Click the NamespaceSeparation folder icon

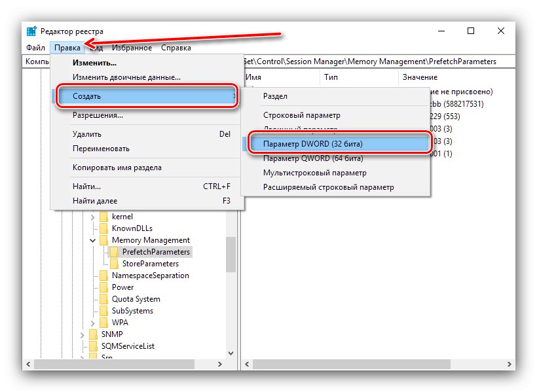click(103, 276)
